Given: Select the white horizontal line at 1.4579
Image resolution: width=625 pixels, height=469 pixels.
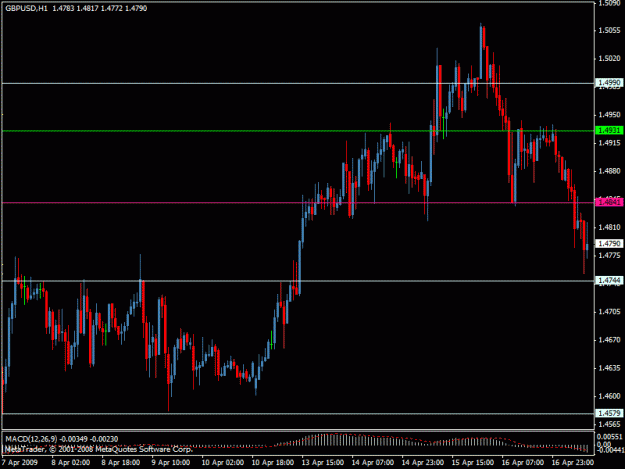Looking at the screenshot, I should click(298, 414).
